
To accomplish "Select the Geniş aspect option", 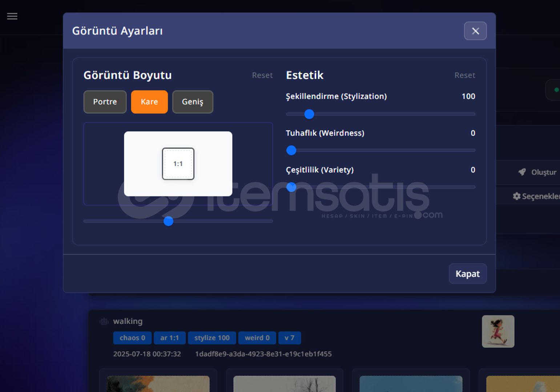I will click(193, 102).
